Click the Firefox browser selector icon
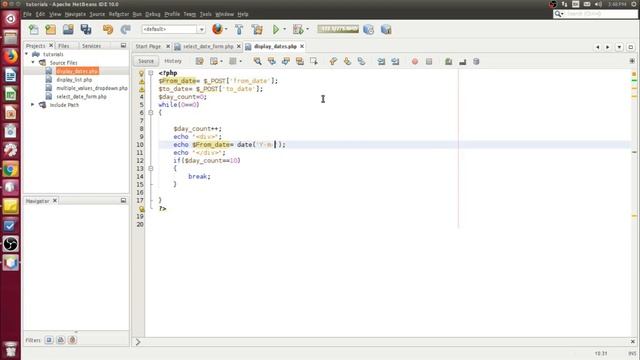The image size is (640, 360). tap(218, 29)
